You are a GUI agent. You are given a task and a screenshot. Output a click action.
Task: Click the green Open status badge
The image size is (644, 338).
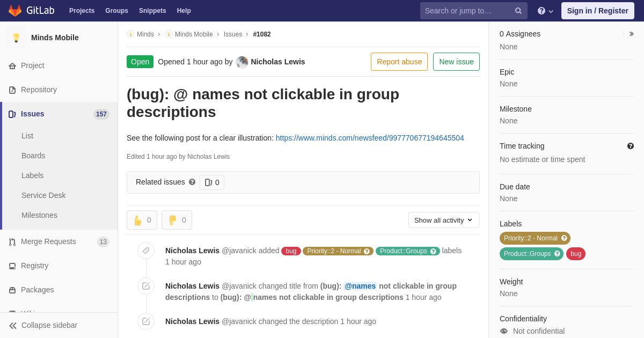coord(140,62)
